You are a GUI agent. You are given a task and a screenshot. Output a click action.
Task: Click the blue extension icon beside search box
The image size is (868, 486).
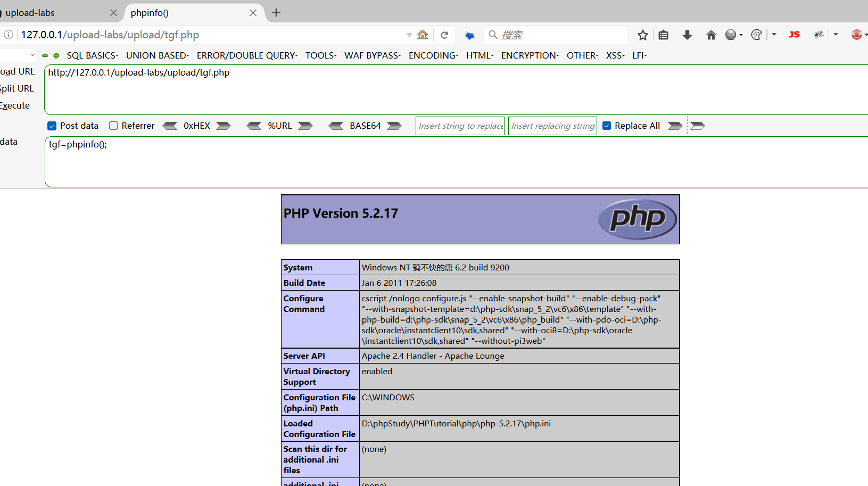point(469,35)
